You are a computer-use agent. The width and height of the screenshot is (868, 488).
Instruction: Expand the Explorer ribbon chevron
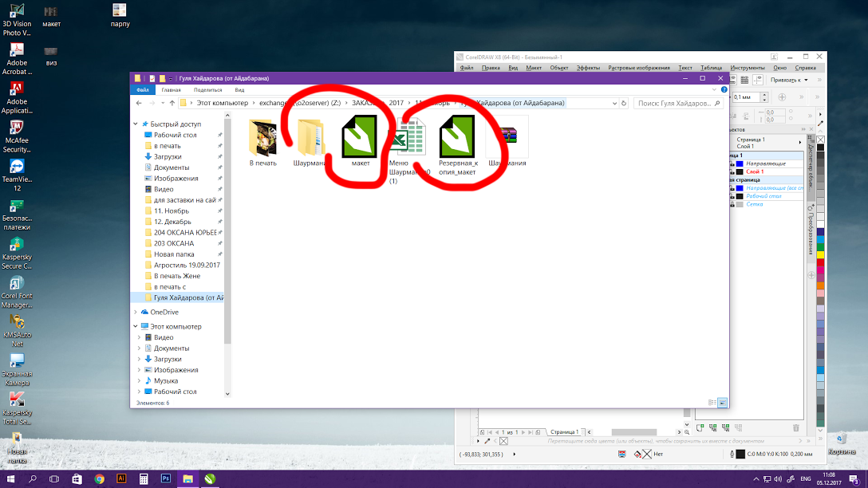click(714, 89)
